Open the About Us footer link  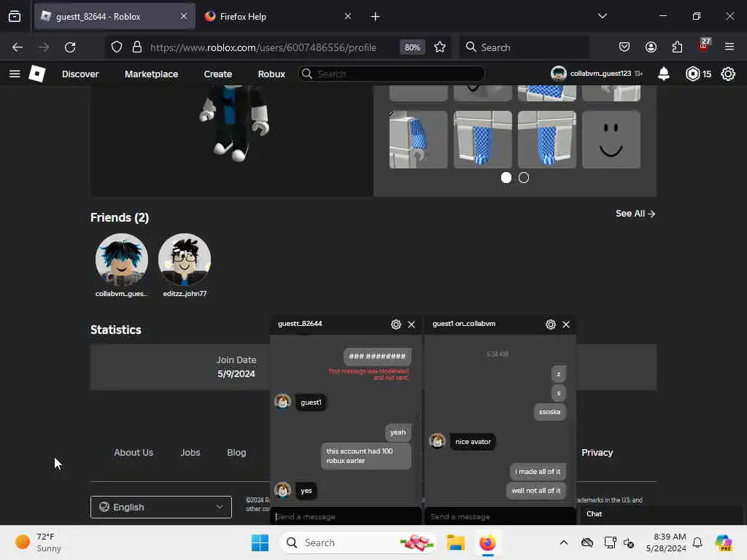(133, 452)
